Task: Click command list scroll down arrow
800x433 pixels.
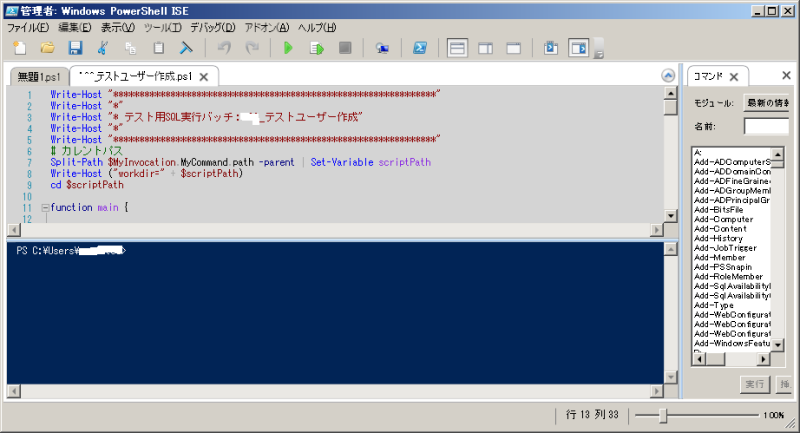Action: tap(778, 345)
